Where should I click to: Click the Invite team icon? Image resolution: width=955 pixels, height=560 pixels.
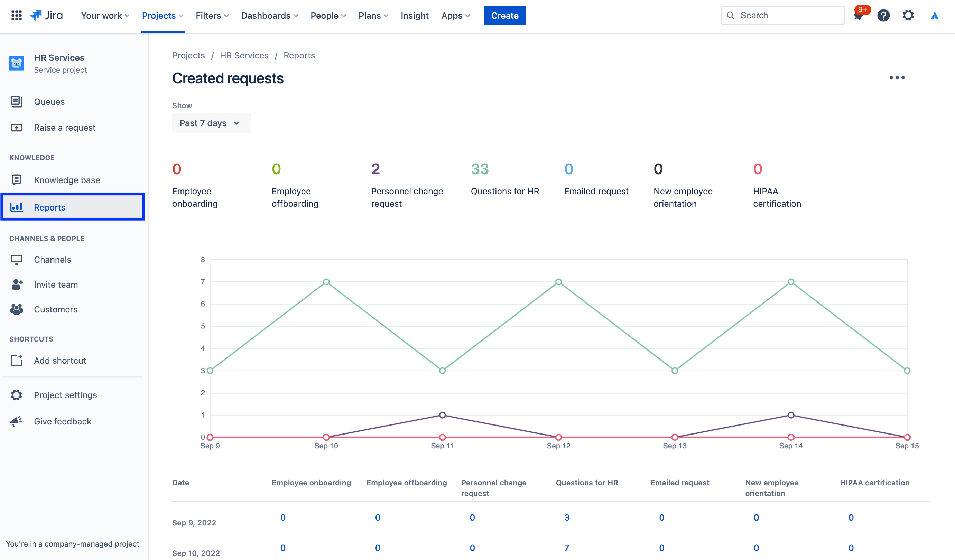click(x=16, y=283)
